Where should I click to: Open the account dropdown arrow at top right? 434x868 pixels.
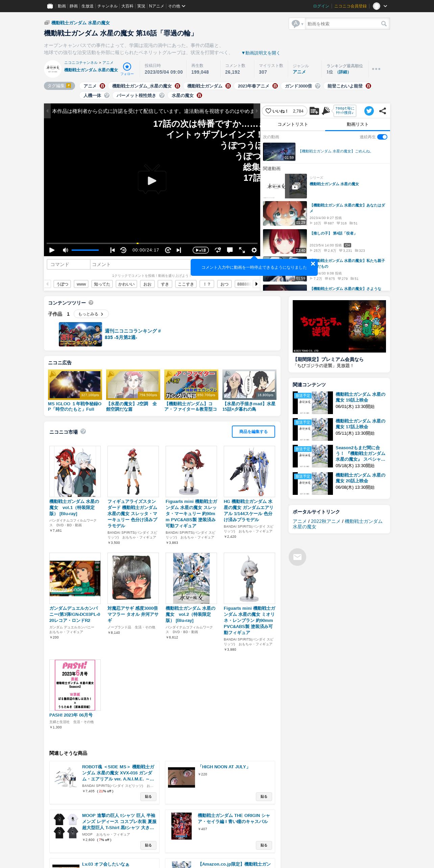(x=385, y=6)
